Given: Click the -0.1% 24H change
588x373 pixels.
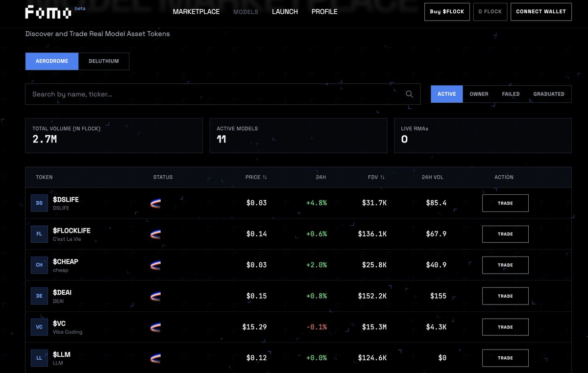Looking at the screenshot, I should (317, 327).
